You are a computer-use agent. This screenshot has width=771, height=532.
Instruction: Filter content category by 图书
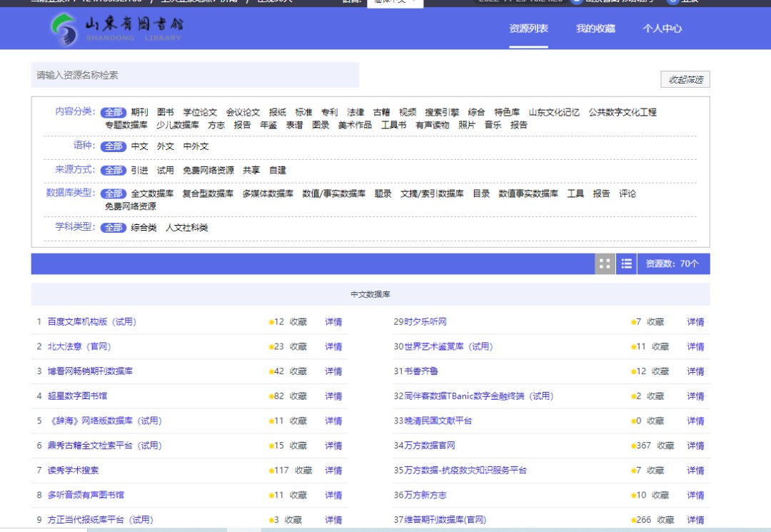(x=166, y=113)
